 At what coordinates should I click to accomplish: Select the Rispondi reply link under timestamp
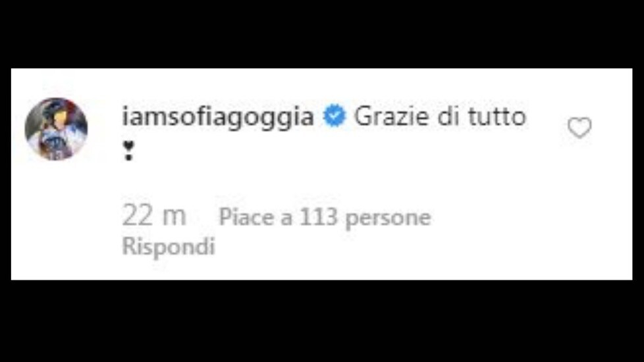click(169, 247)
